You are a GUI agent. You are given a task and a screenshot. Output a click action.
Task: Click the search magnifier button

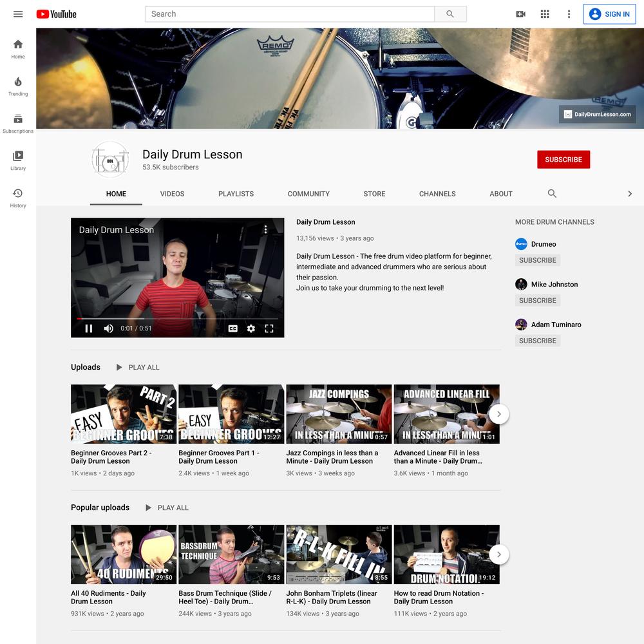(x=450, y=14)
